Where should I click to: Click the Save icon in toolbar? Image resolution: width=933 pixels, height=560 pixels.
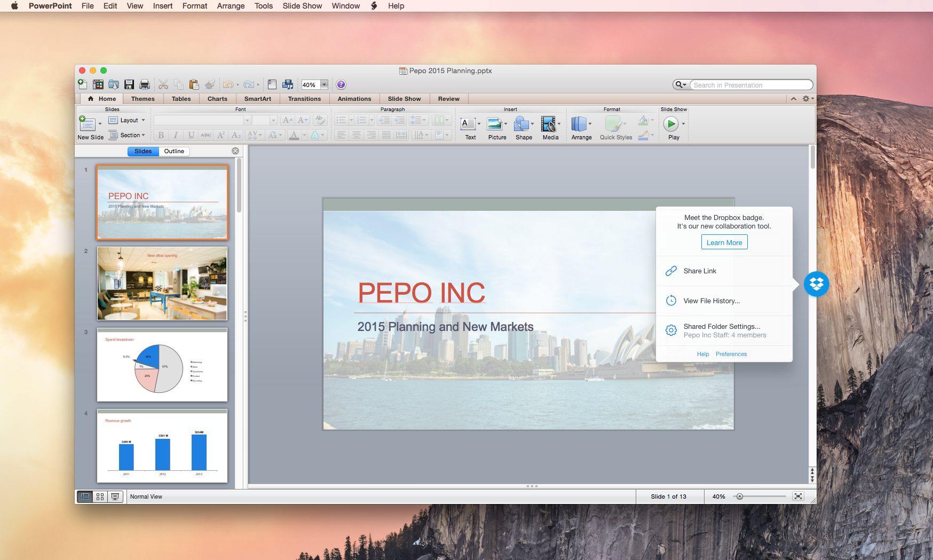pyautogui.click(x=129, y=84)
